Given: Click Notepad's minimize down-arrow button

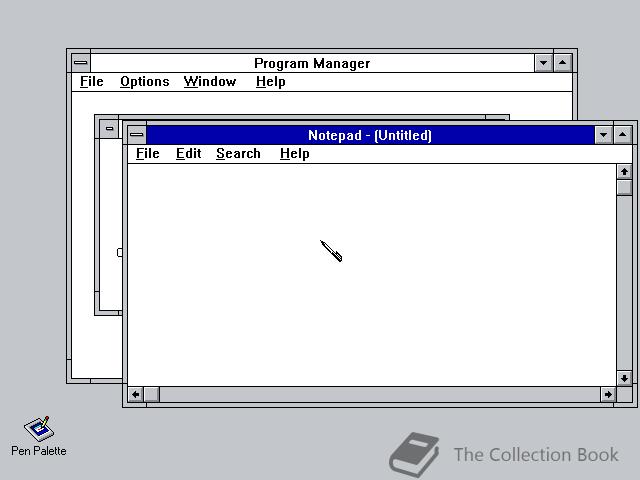Looking at the screenshot, I should pyautogui.click(x=603, y=135).
